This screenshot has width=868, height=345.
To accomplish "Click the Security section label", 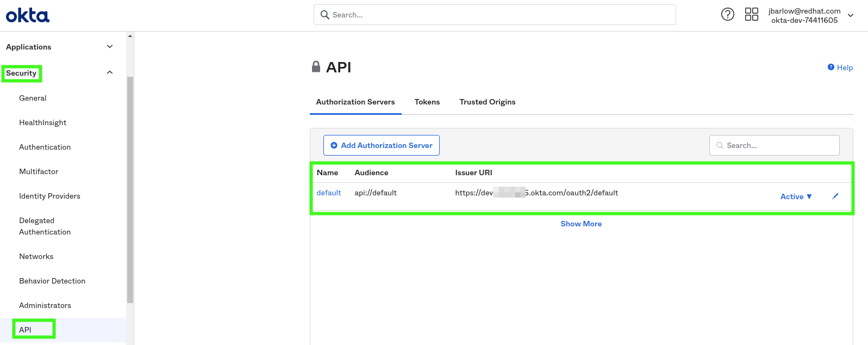I will tap(21, 73).
